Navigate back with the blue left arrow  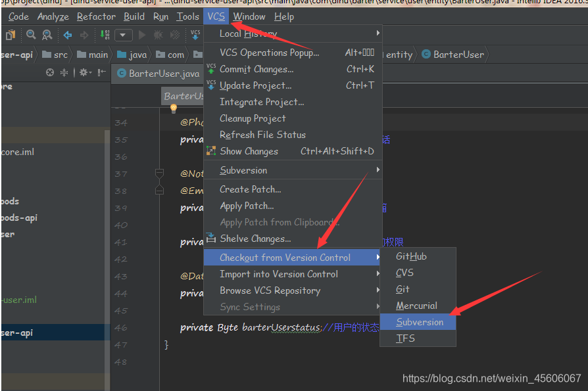point(68,35)
